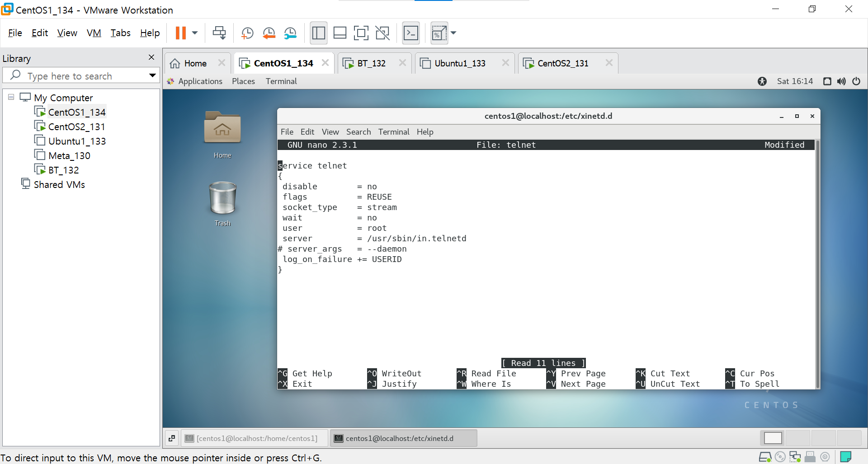The height and width of the screenshot is (464, 868).
Task: Click the Sat 16:14 clock
Action: pyautogui.click(x=795, y=81)
